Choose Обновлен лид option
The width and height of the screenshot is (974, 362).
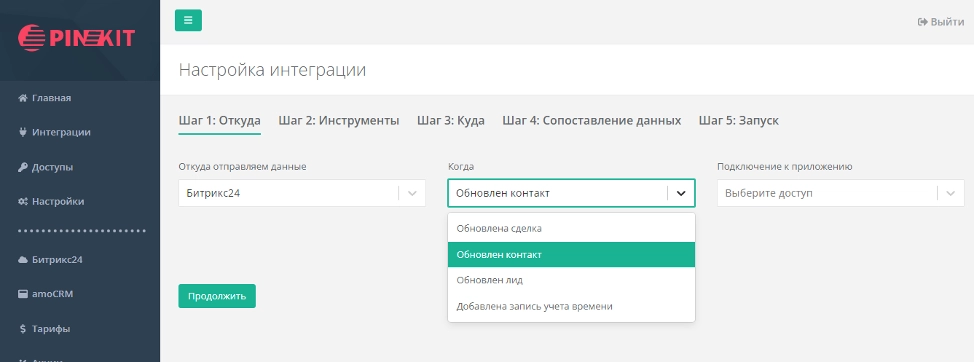pyautogui.click(x=571, y=280)
